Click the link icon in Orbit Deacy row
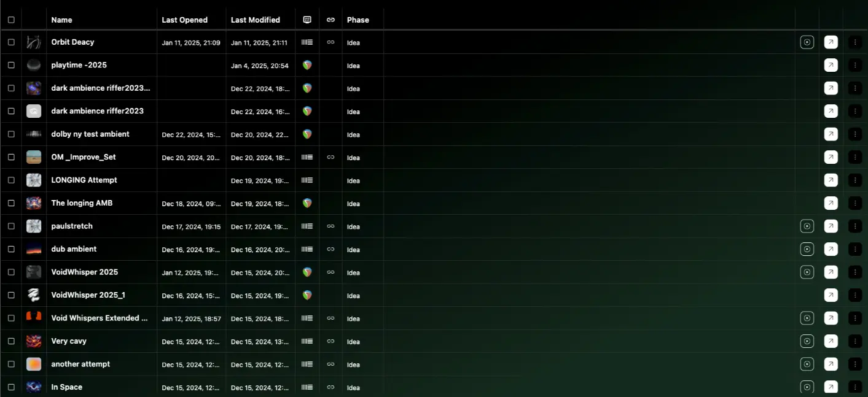This screenshot has height=397, width=868. (x=330, y=42)
